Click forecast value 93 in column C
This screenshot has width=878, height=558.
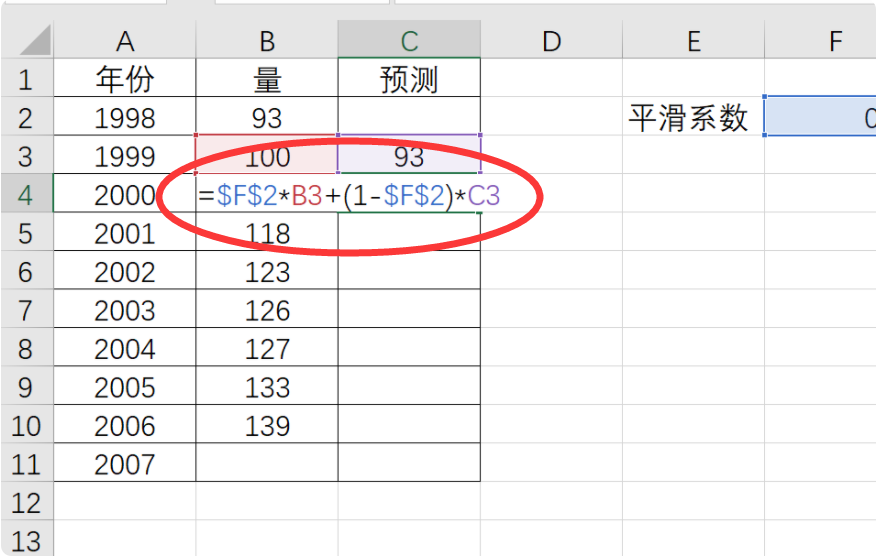pos(409,155)
